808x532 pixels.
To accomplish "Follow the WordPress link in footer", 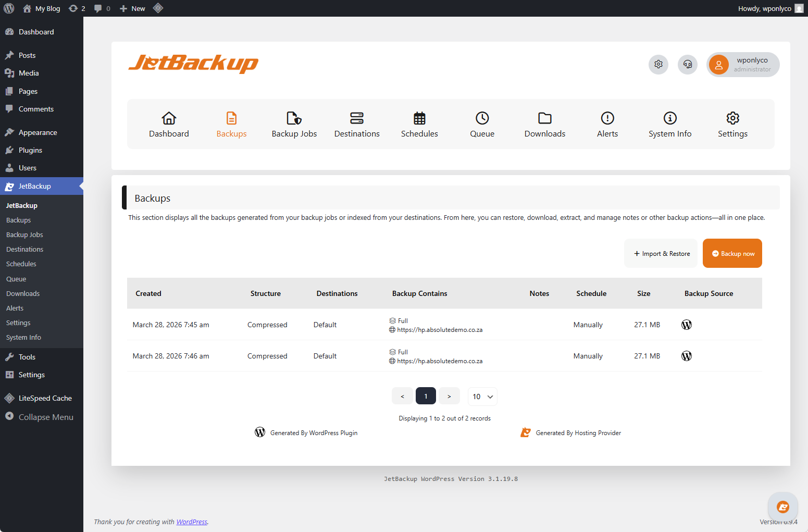I will tap(192, 522).
